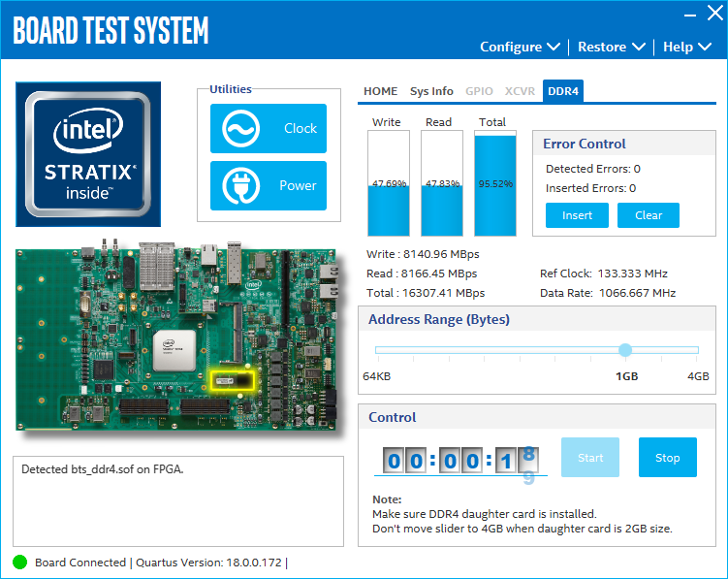
Task: Click the Total throughput bar graph
Action: tap(494, 184)
